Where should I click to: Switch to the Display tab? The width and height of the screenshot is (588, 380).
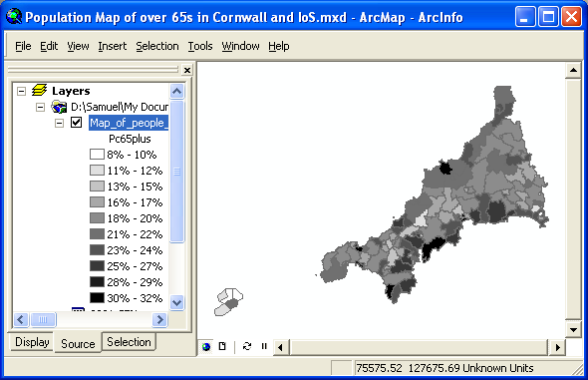32,342
